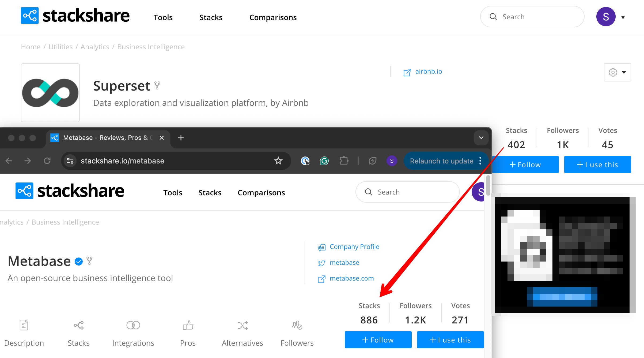
Task: Open the Grammarly extension icon
Action: 324,161
